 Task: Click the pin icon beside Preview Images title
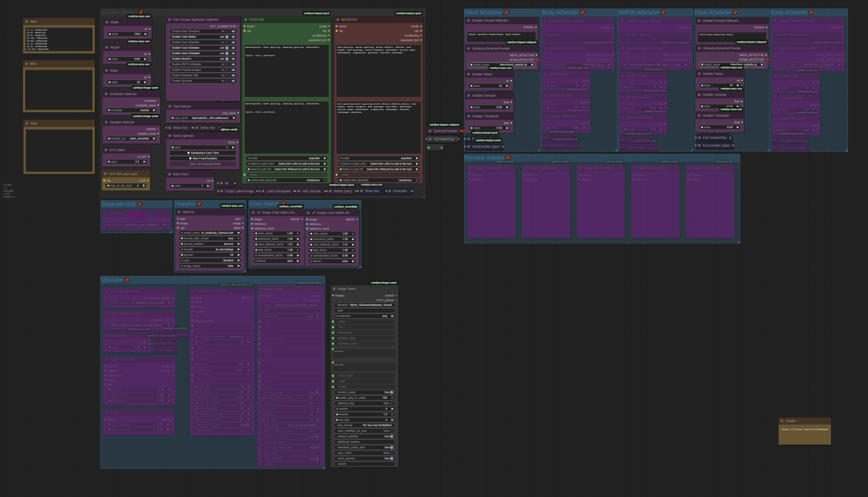(x=508, y=158)
